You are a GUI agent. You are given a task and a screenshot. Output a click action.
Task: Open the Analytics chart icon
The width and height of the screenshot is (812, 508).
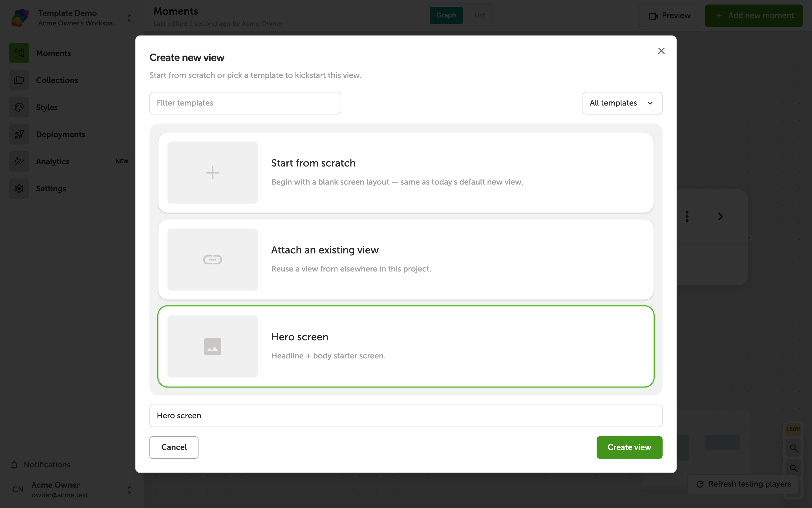[x=19, y=162]
